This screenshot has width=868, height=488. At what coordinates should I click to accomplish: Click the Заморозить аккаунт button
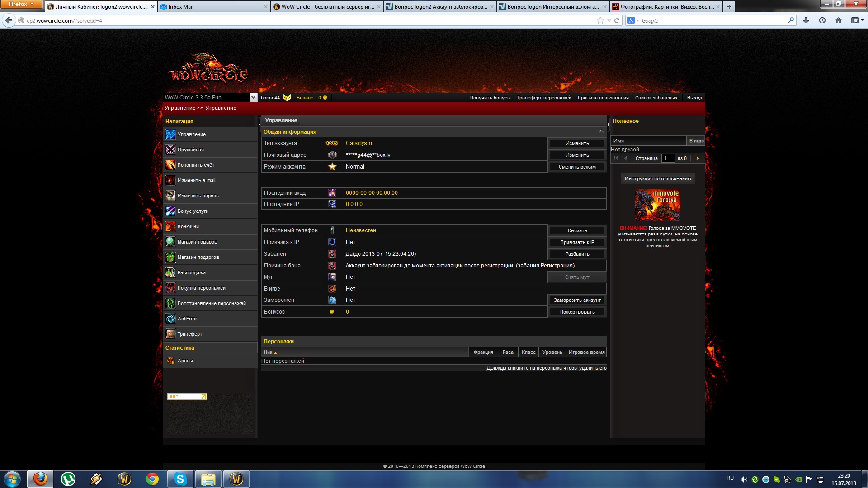577,300
